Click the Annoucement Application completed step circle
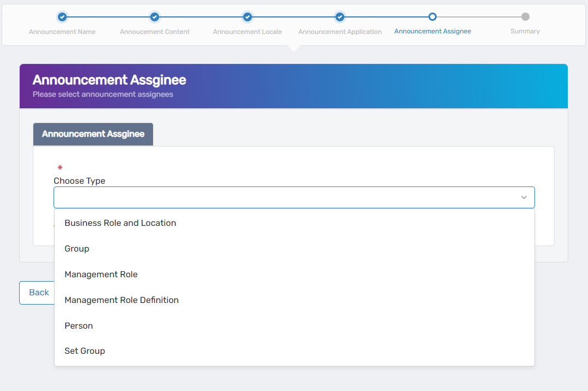The width and height of the screenshot is (588, 391). (x=340, y=17)
